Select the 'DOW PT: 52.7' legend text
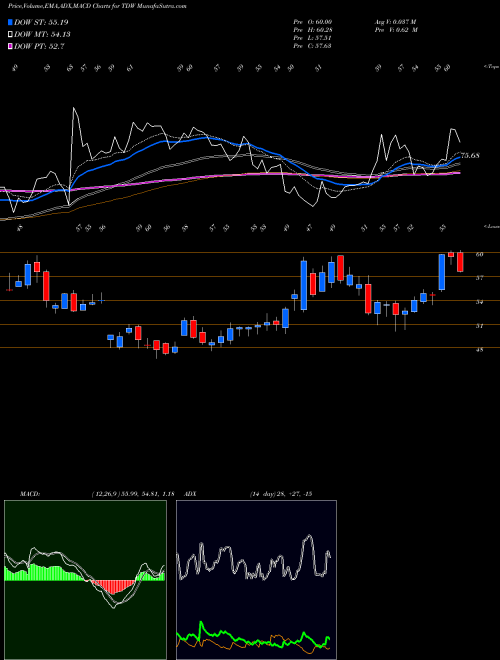 tap(39, 46)
